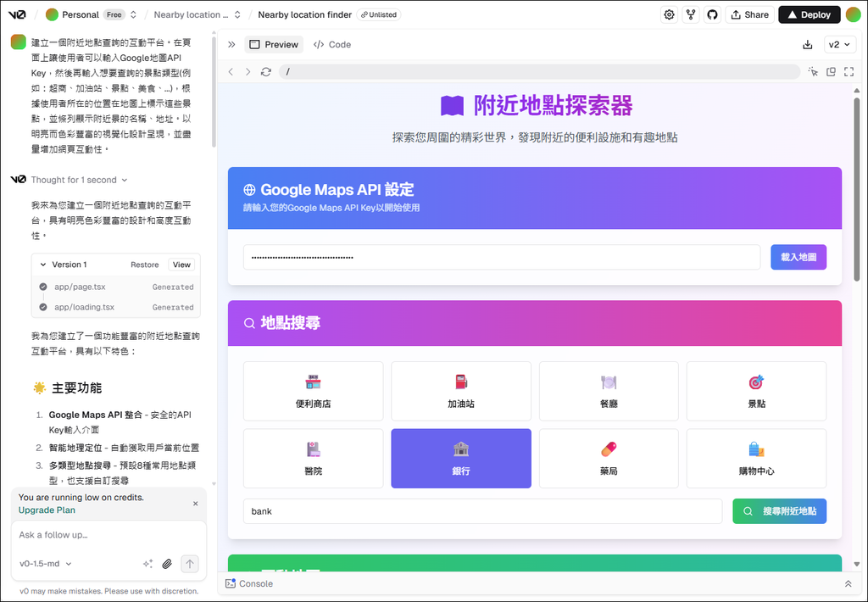Deselect the highlighted 銀行 category card
Viewport: 868px width, 602px height.
[461, 459]
